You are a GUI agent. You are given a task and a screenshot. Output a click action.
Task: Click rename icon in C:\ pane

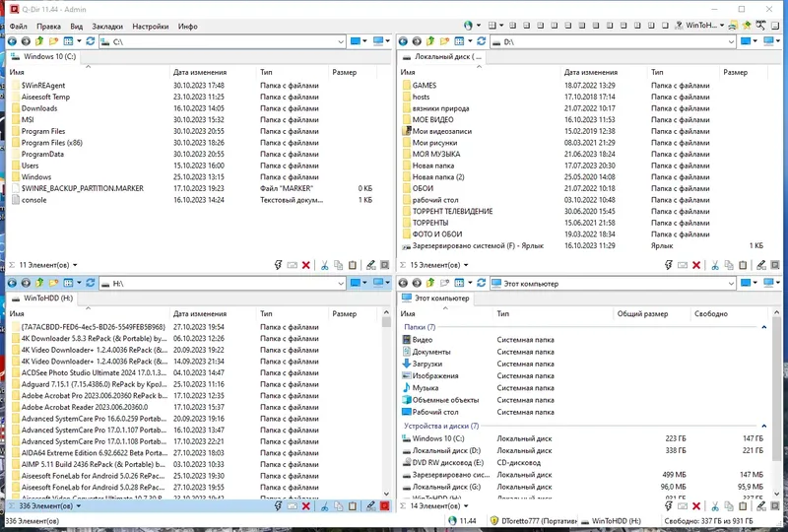pos(292,265)
